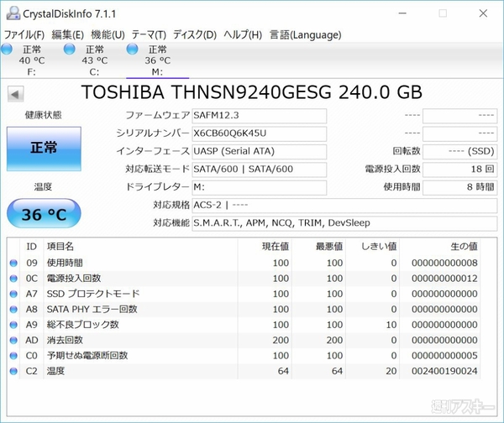Screen dimensions: 504x423
Task: Click the blue status dot for 09 使用時間
Action: click(x=13, y=263)
